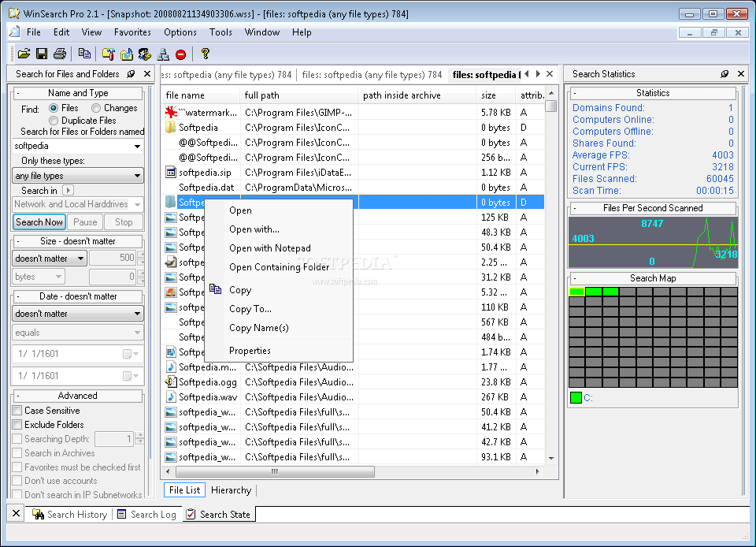Click the tab scroll left arrow
The image size is (756, 547).
[527, 74]
